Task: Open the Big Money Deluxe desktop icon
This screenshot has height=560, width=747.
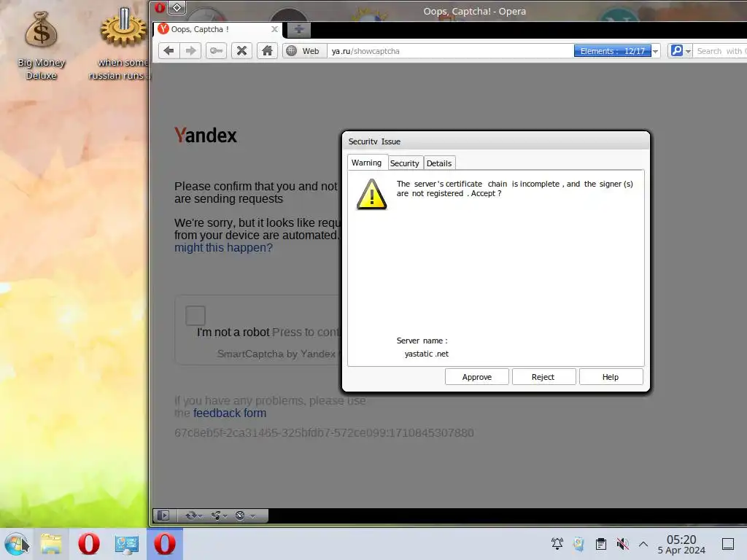Action: (x=42, y=46)
